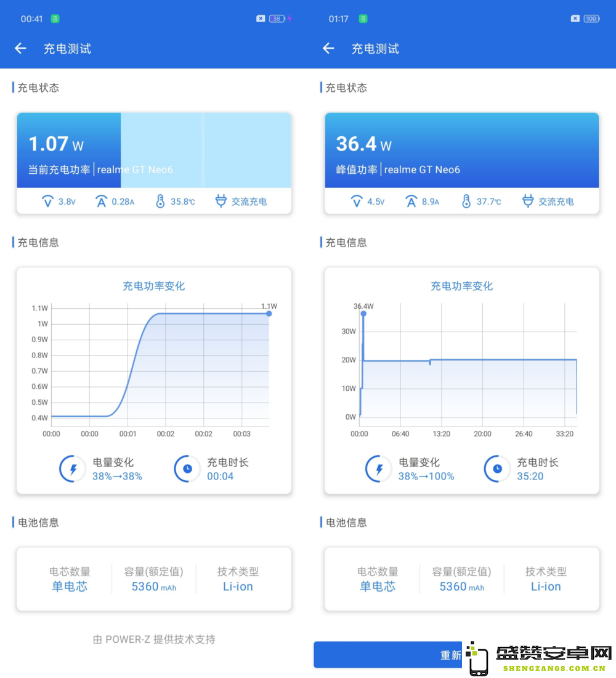
Task: Click the 峰值功率 label
Action: pyautogui.click(x=357, y=169)
